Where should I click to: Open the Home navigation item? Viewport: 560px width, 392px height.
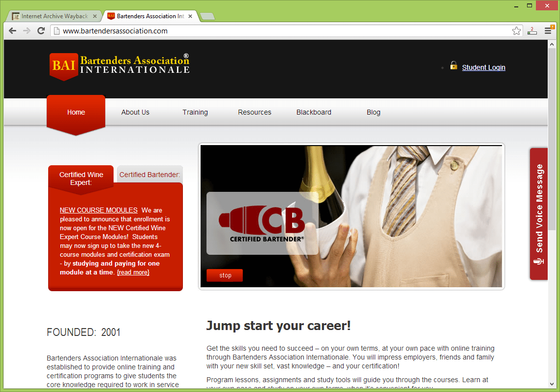[x=76, y=112]
